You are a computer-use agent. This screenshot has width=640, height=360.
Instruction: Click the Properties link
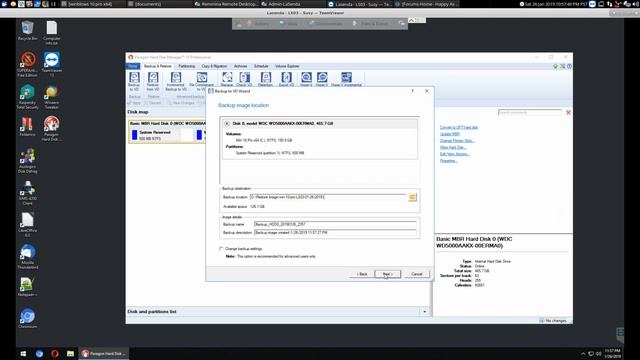point(449,160)
